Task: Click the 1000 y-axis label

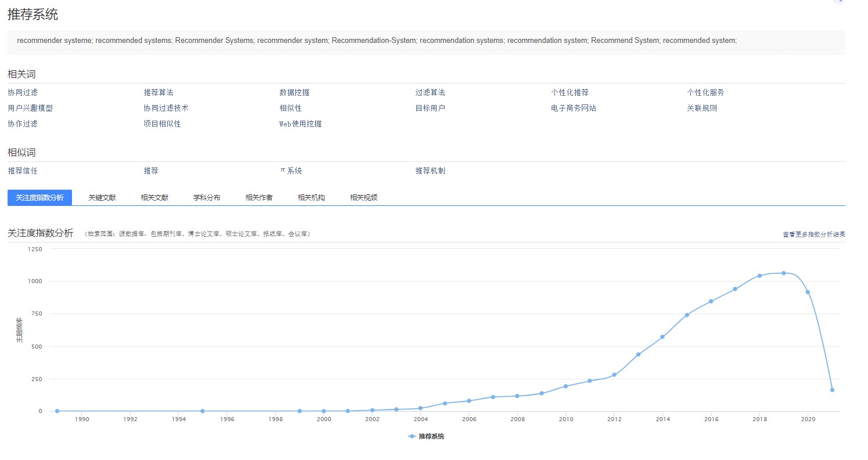Action: [35, 281]
